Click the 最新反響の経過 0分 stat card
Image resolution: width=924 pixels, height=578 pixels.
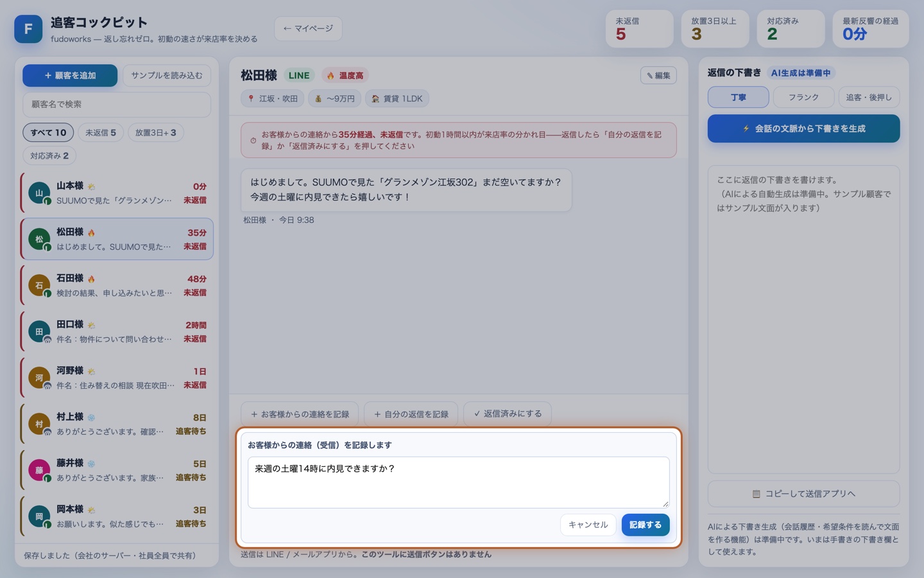(871, 28)
